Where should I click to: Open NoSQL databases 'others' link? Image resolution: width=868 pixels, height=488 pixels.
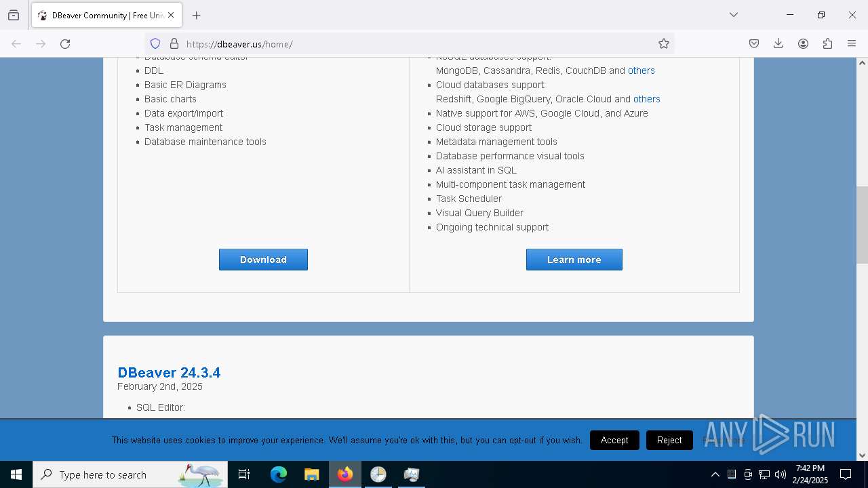(x=642, y=70)
